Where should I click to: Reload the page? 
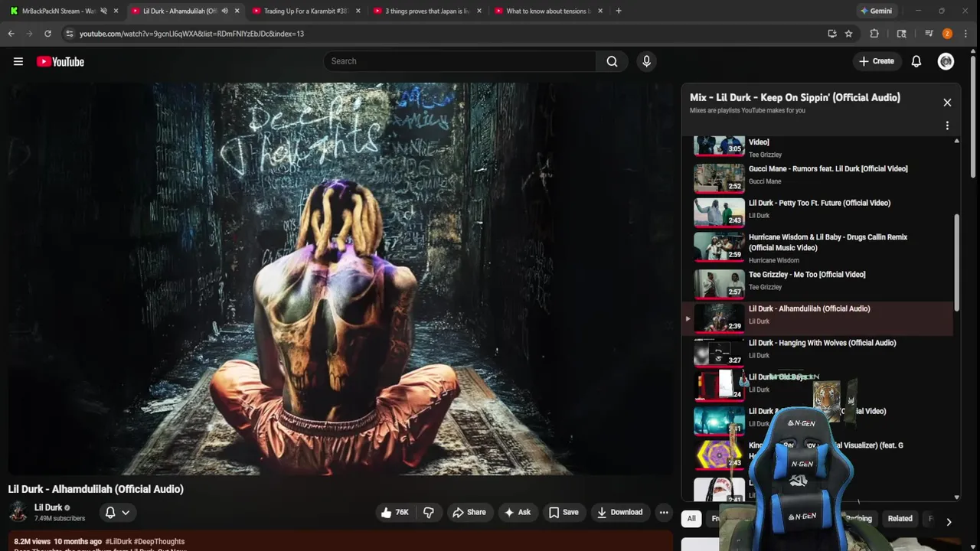(47, 34)
